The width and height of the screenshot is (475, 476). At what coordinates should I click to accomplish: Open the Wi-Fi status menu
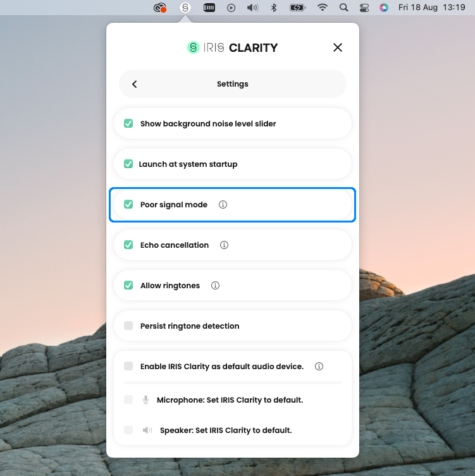point(323,8)
